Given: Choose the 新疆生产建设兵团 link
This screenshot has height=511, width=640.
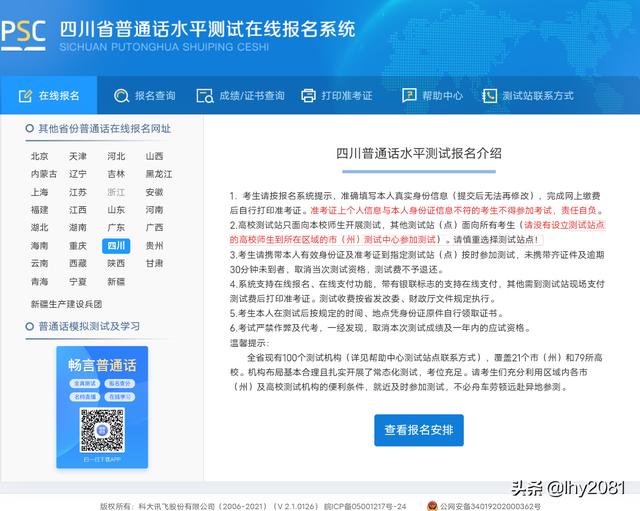Looking at the screenshot, I should [x=65, y=302].
